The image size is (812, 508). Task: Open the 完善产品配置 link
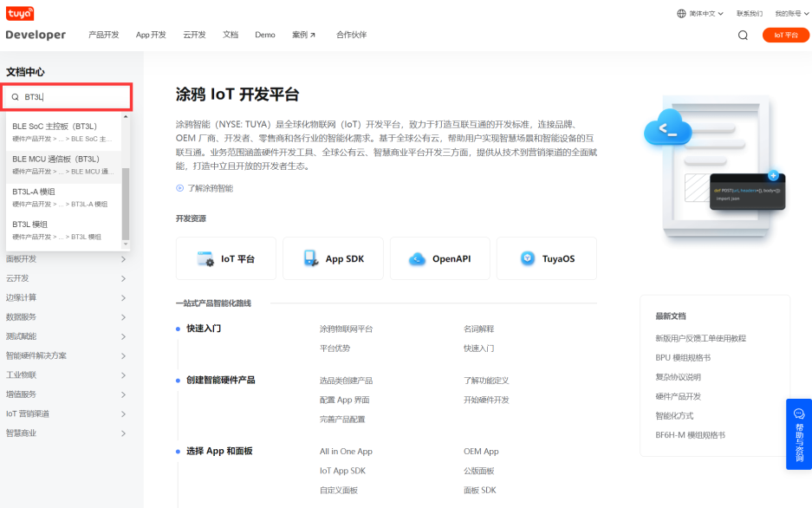click(342, 419)
